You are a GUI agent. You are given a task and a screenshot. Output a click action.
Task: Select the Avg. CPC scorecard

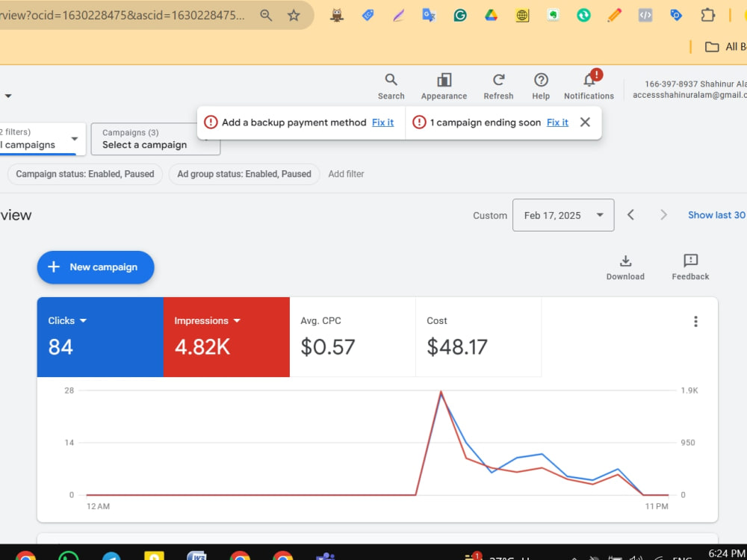click(x=353, y=337)
